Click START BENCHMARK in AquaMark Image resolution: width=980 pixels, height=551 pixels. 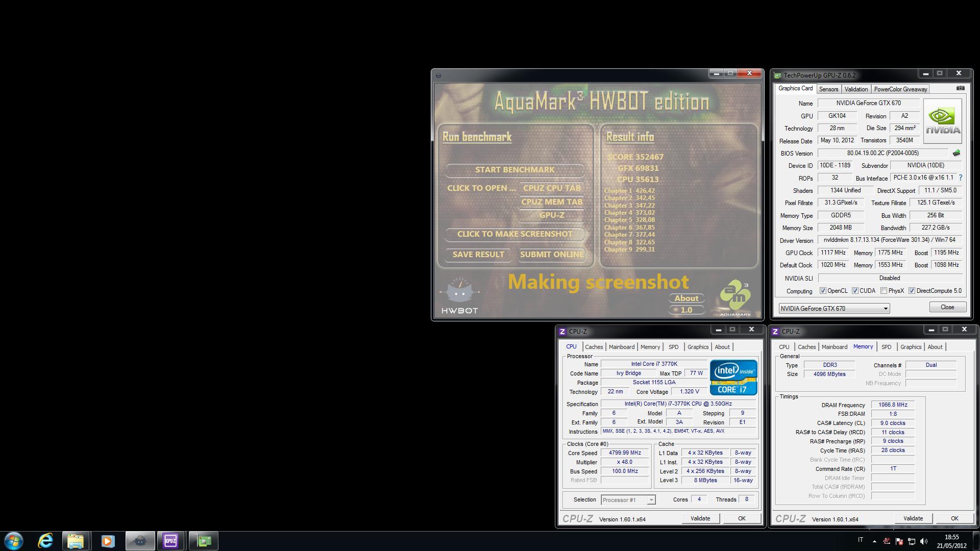[514, 170]
